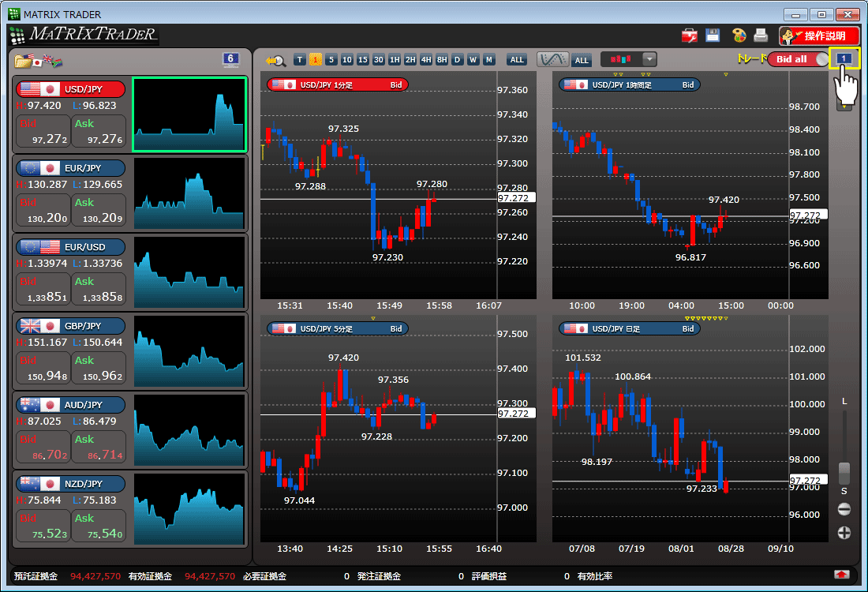Click the USD/JPY Ask price 97.276

pyautogui.click(x=99, y=131)
